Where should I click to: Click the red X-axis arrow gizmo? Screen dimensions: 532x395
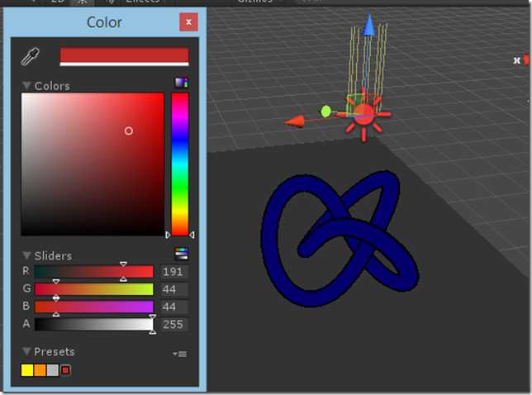tap(294, 121)
